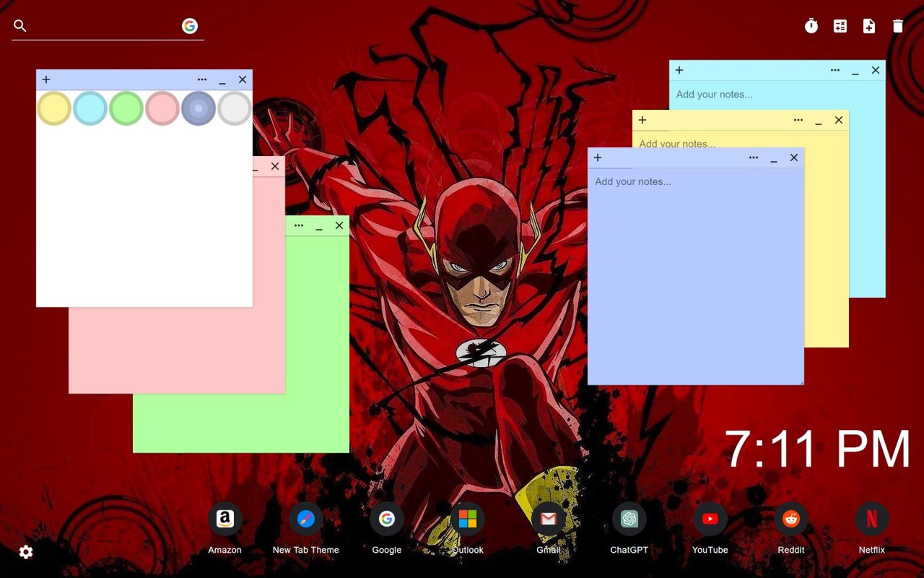Create a new sticky note

point(869,26)
